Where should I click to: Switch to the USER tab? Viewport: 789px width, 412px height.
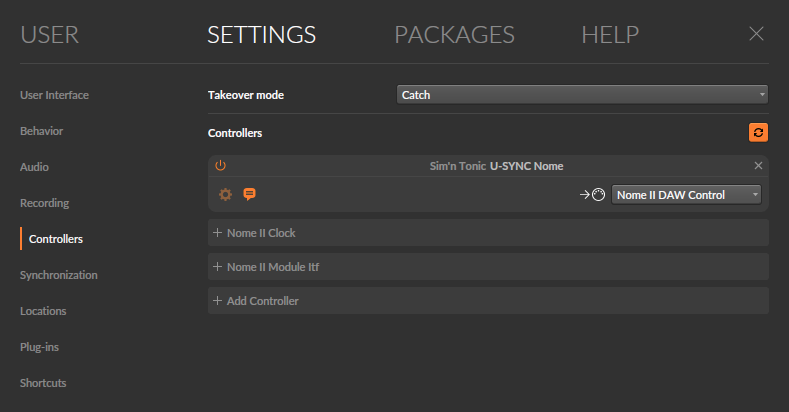pos(49,35)
